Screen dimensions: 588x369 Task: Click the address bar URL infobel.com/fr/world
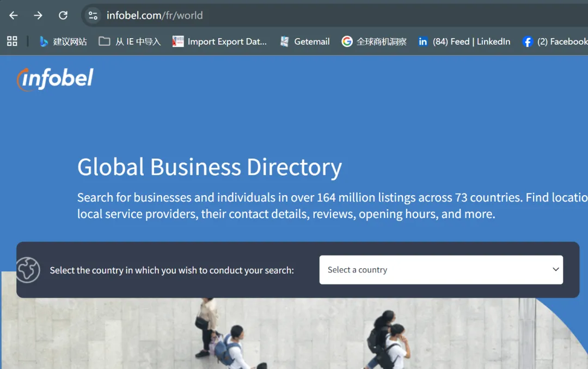pyautogui.click(x=155, y=15)
